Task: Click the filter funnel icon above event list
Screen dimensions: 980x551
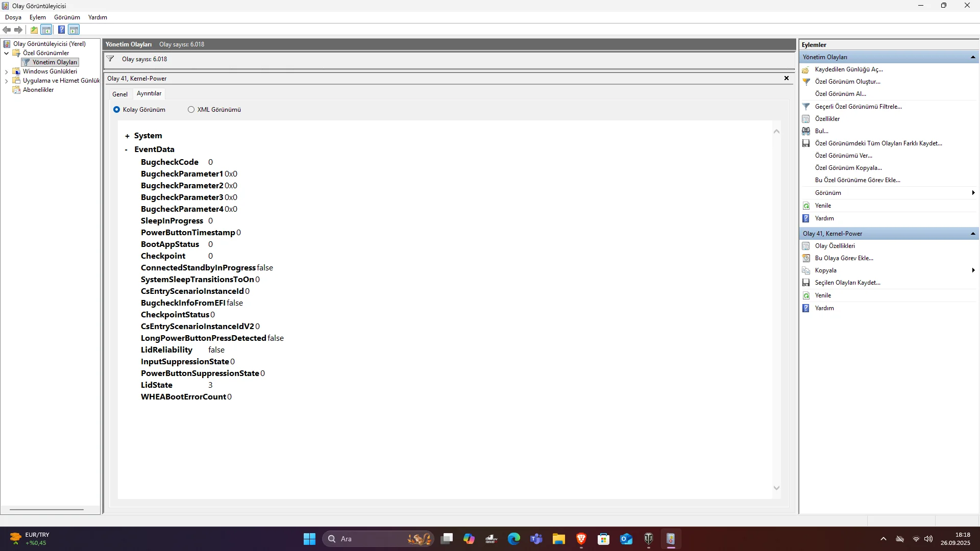Action: click(110, 59)
